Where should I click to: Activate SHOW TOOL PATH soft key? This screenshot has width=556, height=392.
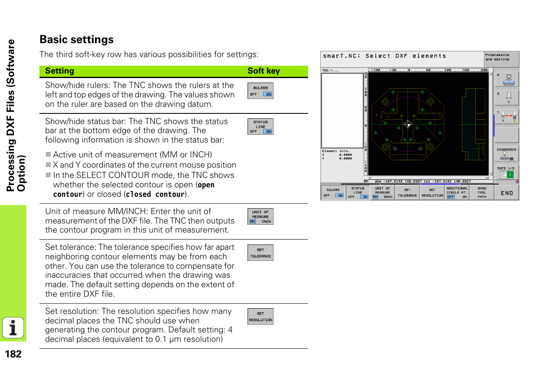(x=482, y=193)
